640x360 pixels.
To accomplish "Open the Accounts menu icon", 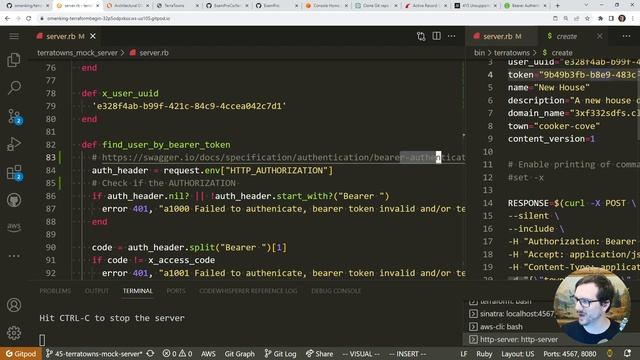I will (14, 305).
